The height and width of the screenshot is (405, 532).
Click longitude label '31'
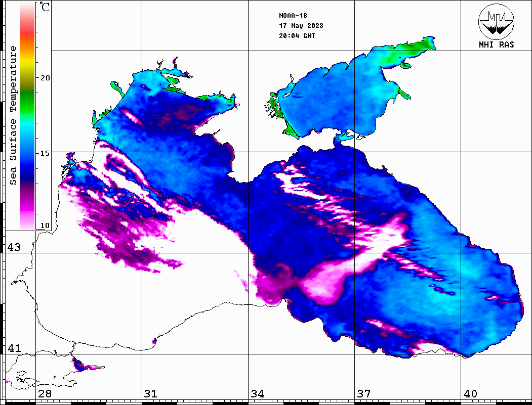(151, 394)
